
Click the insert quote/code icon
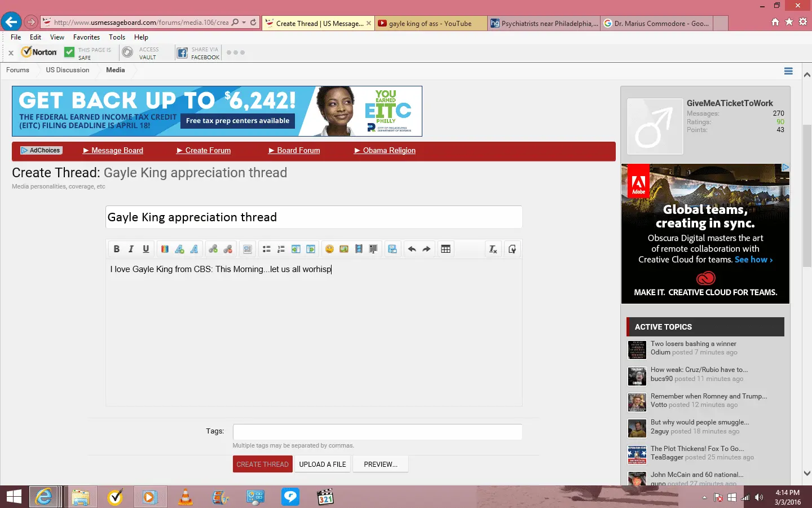(373, 249)
